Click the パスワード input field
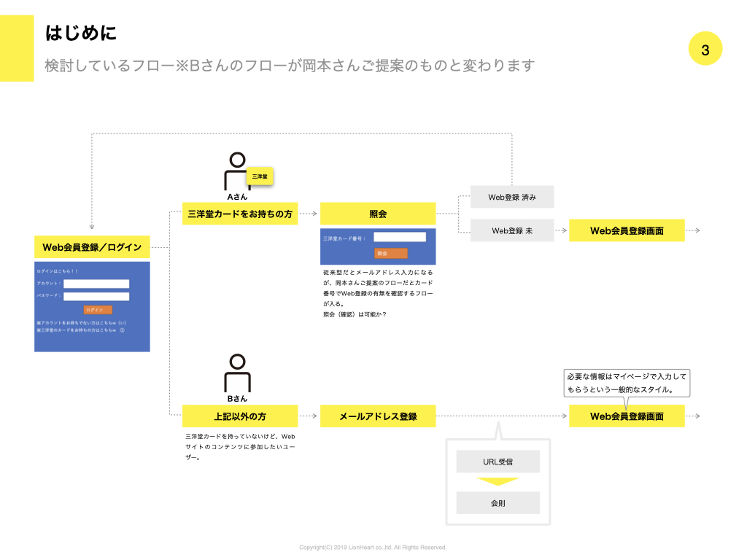 (x=96, y=297)
